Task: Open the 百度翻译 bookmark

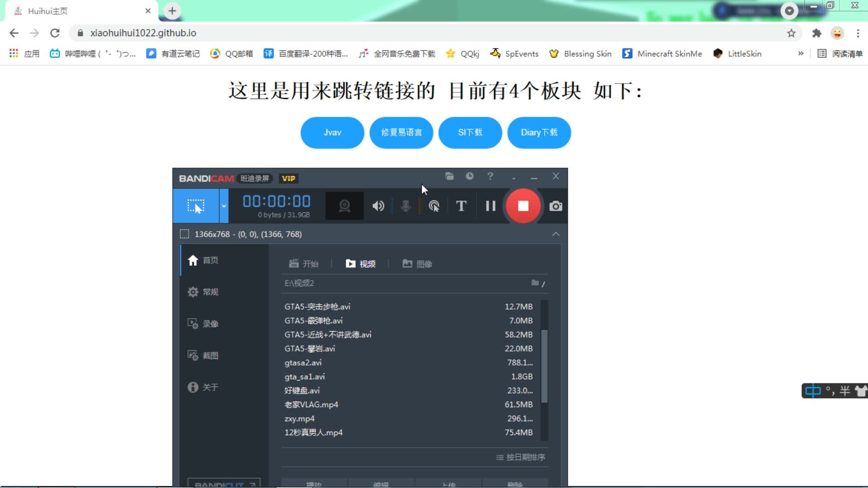Action: point(306,54)
